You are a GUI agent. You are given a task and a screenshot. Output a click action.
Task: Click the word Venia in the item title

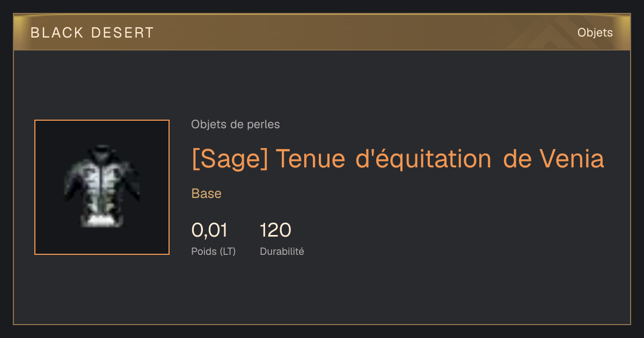(572, 159)
